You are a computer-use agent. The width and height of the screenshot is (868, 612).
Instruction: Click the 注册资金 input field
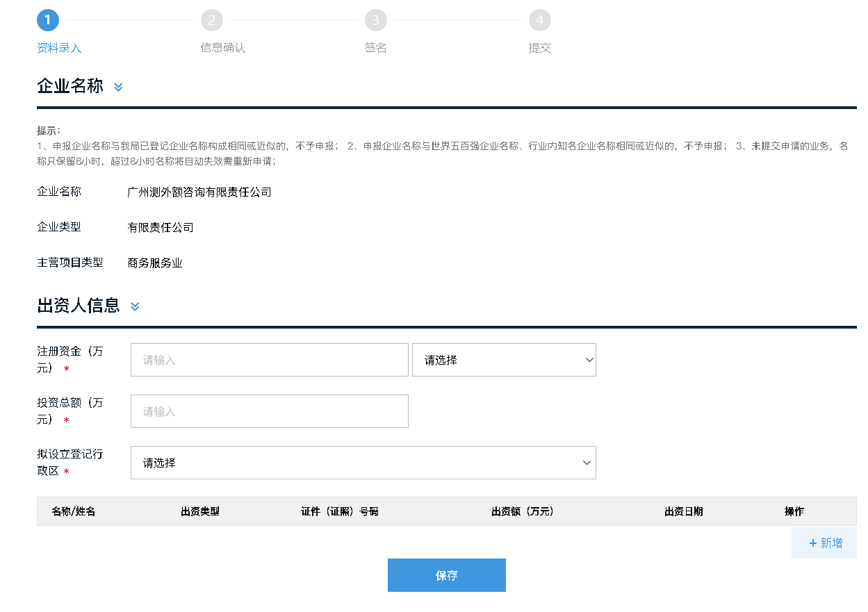tap(269, 359)
